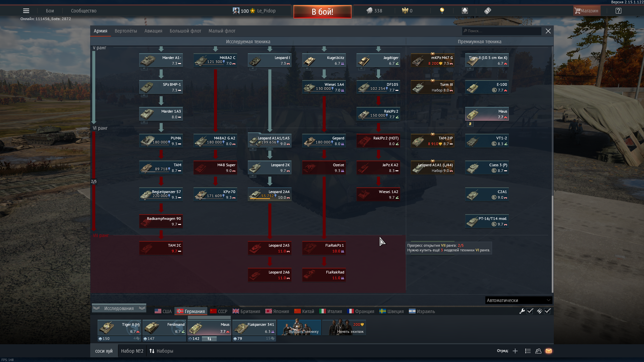Select the Израиль nation tab
The image size is (644, 362).
(x=422, y=311)
